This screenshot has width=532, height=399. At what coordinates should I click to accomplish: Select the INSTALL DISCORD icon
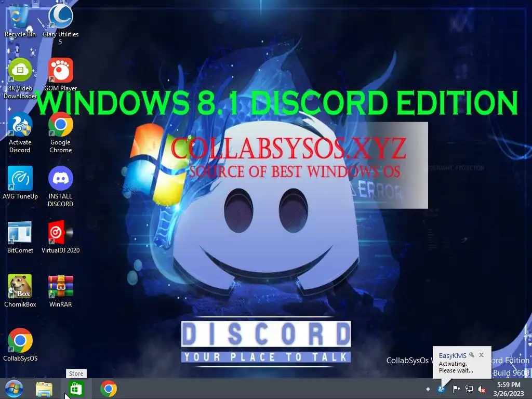[x=60, y=187]
